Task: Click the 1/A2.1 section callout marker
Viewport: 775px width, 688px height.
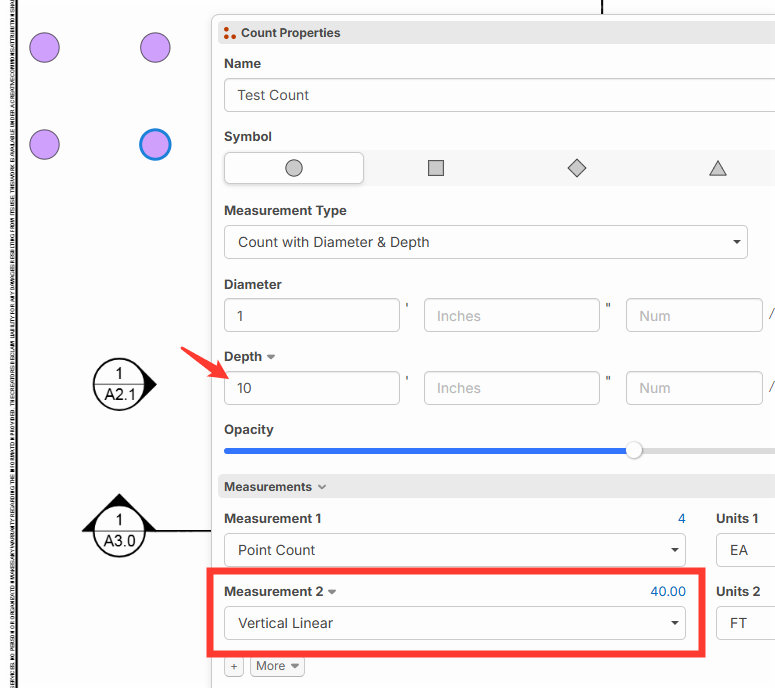Action: tap(121, 383)
